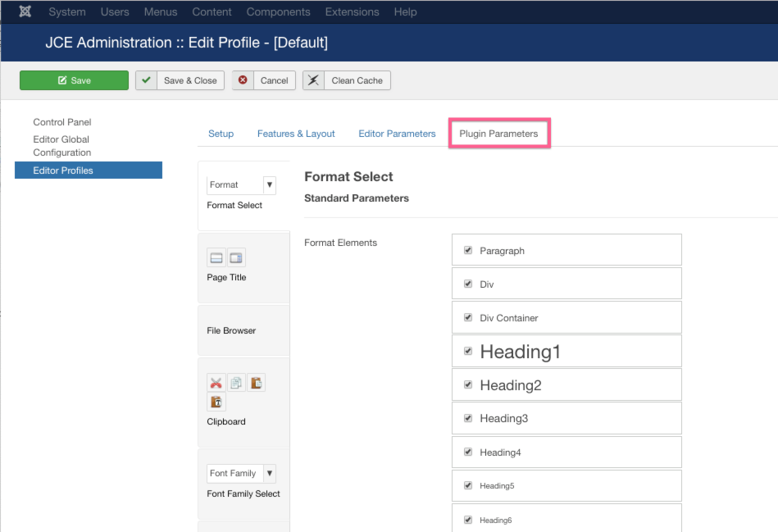The height and width of the screenshot is (532, 778).
Task: Click the green checkmark Save & Close icon
Action: 147,80
